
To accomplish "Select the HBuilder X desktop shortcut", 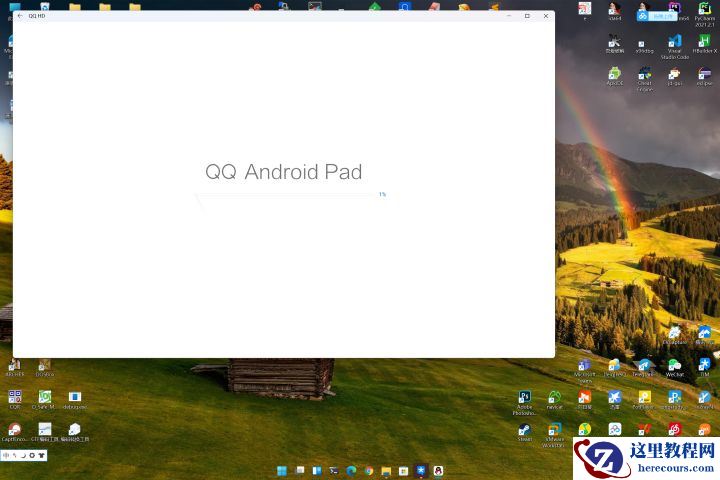I will tap(704, 44).
